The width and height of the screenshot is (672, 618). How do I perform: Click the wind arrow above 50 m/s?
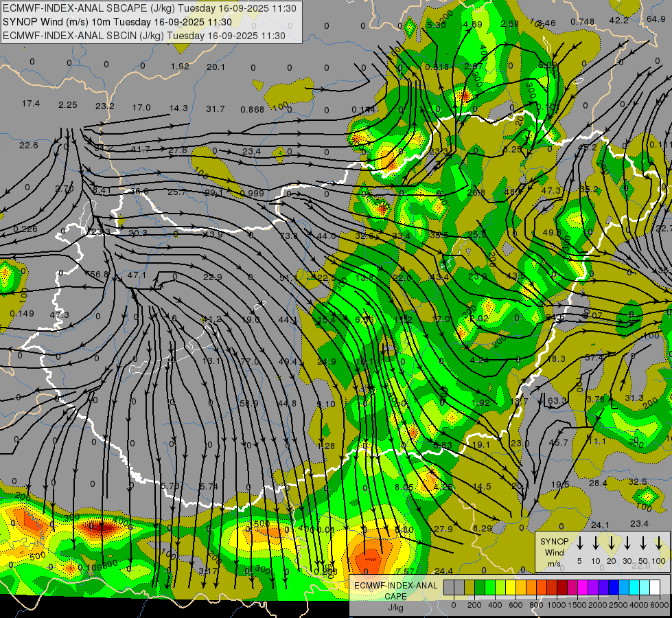tap(643, 543)
